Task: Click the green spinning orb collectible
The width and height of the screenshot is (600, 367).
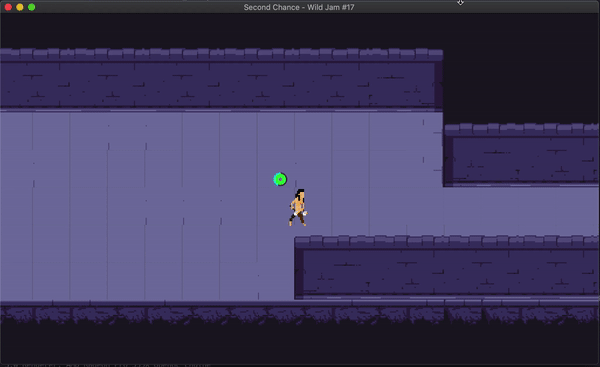Action: tap(280, 179)
